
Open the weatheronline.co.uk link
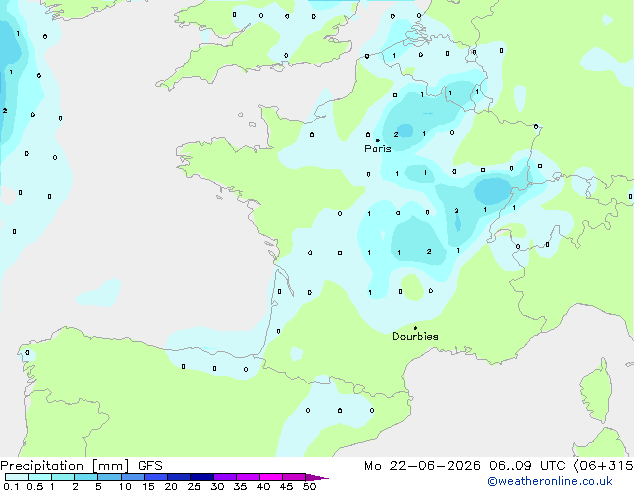(550, 481)
